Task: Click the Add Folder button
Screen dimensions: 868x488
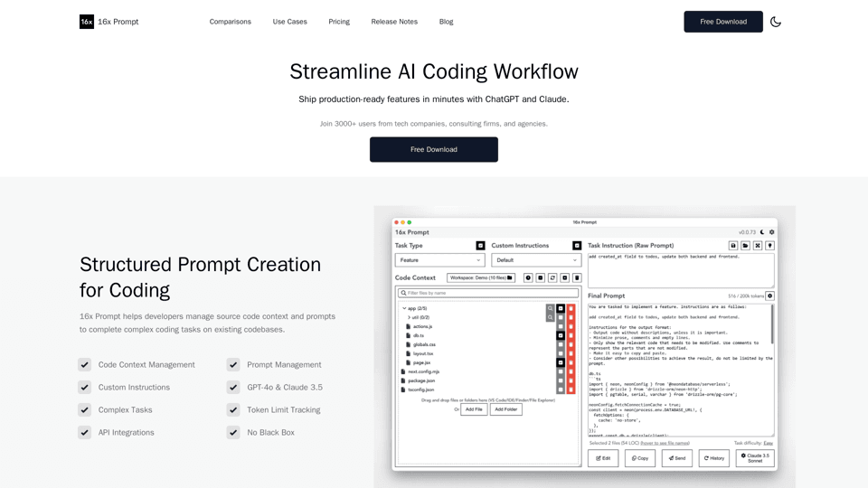Action: 506,409
